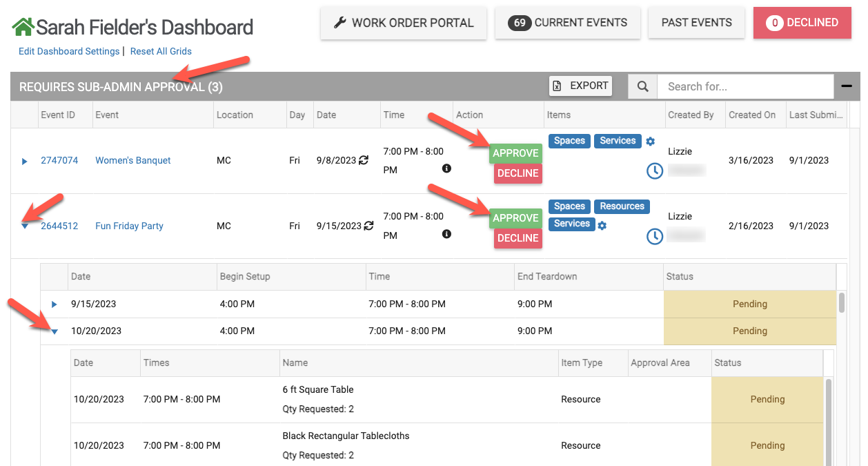Screen dimensions: 868x466
Task: Expand the Women's Banquet event row
Action: [24, 161]
